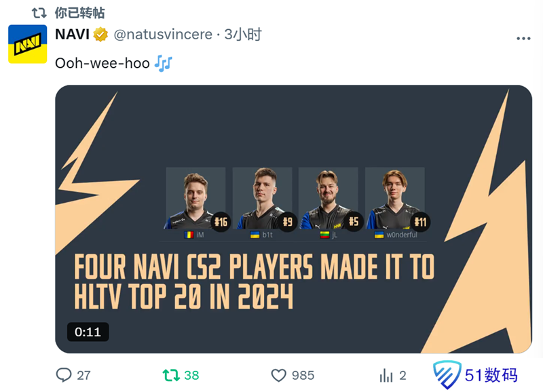Image resolution: width=543 pixels, height=392 pixels.
Task: Open the view analytics bar chart icon
Action: (x=386, y=375)
